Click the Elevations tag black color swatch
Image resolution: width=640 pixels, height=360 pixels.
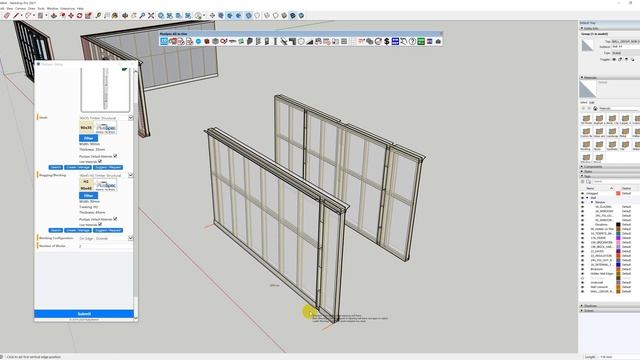point(618,224)
